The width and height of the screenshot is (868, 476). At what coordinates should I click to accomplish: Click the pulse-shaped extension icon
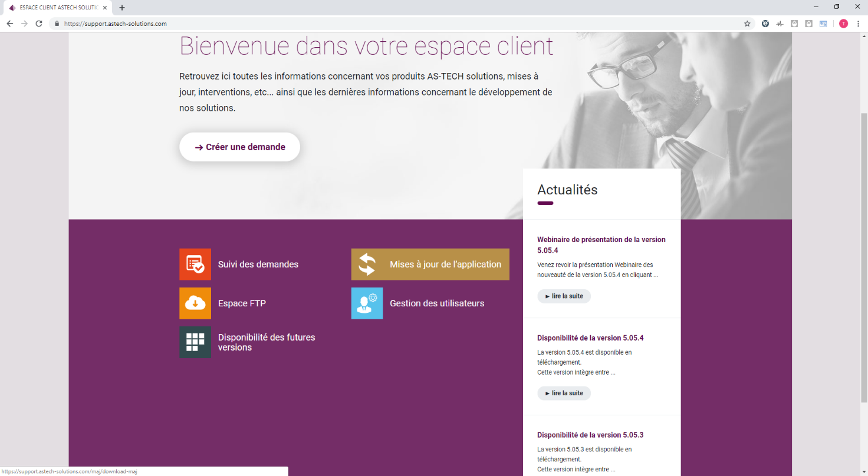(780, 24)
